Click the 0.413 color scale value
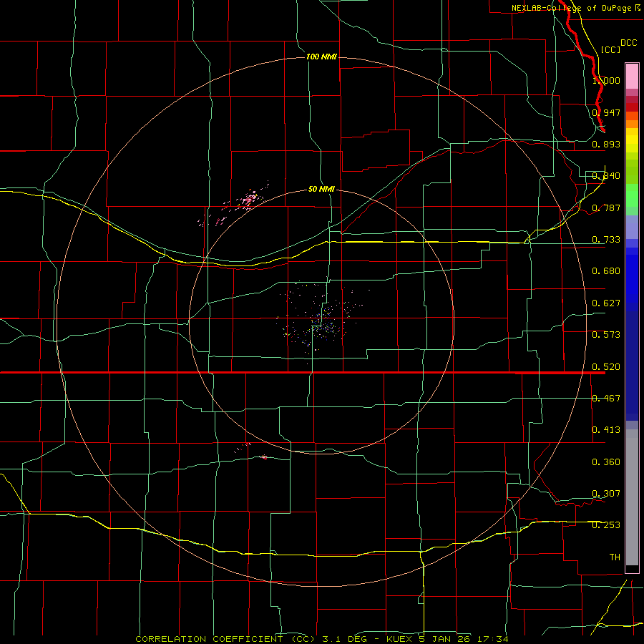The width and height of the screenshot is (644, 644). click(606, 430)
